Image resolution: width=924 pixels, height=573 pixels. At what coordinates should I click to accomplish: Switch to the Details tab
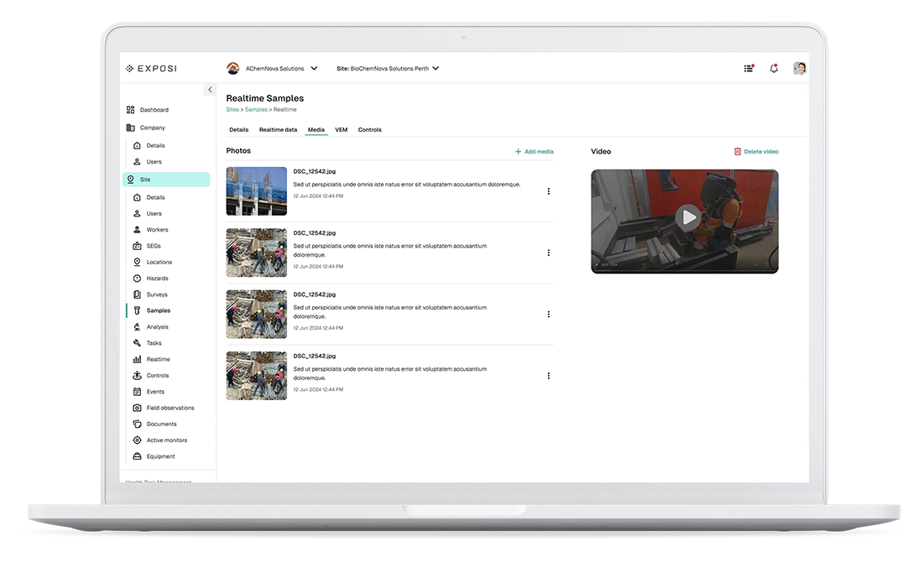(x=238, y=129)
